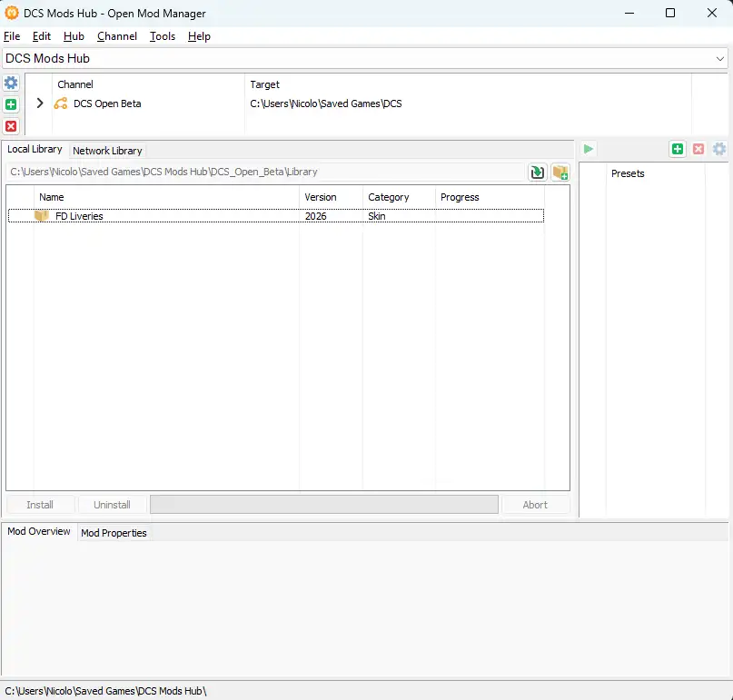
Task: Click the red delete preset icon
Action: coord(698,149)
